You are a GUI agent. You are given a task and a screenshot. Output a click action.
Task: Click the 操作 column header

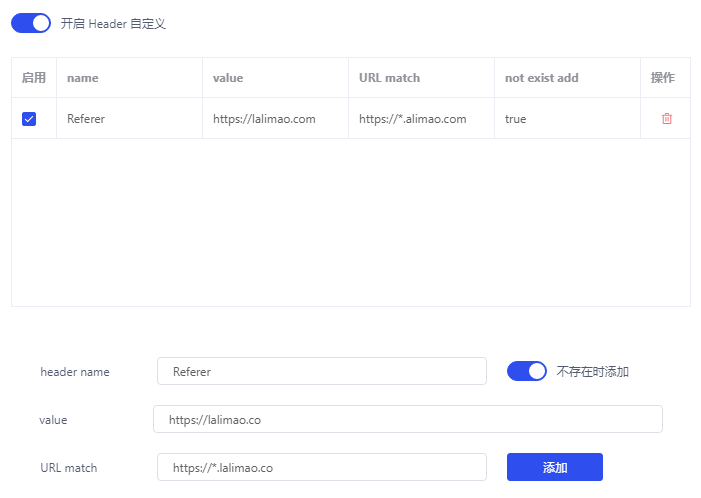click(665, 78)
